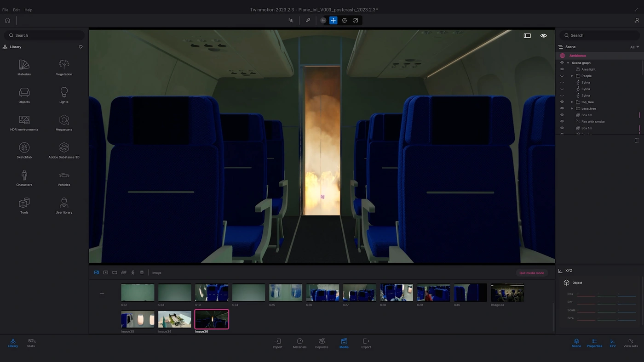The image size is (644, 362).
Task: Click the Scene search field
Action: tap(600, 35)
